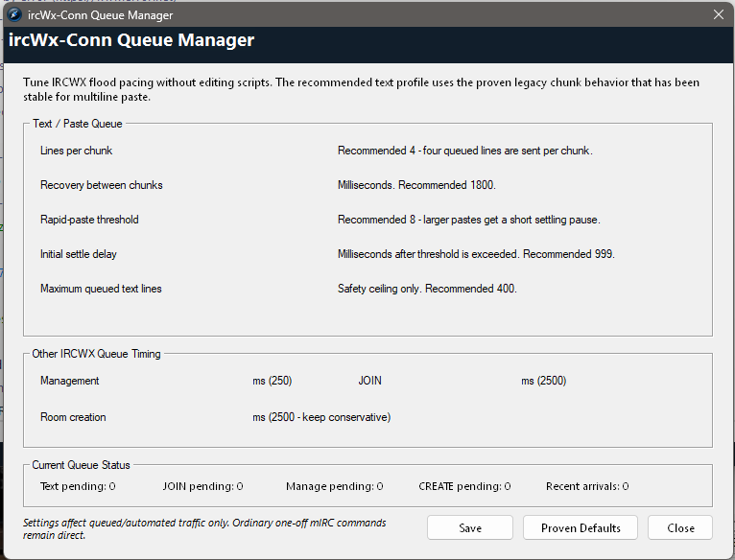Click 'Manage pending: 0' status
The image size is (735, 560).
tap(334, 486)
